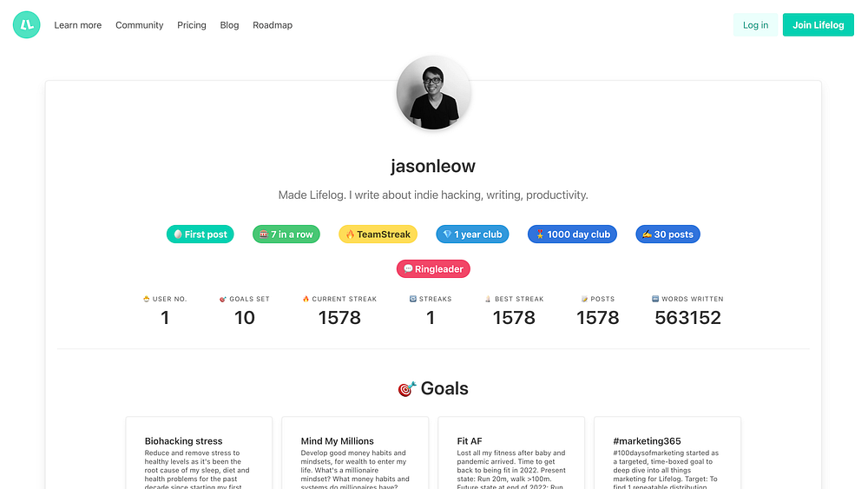Click the medal icon on 1000 day club badge
The image size is (868, 489).
click(x=540, y=235)
